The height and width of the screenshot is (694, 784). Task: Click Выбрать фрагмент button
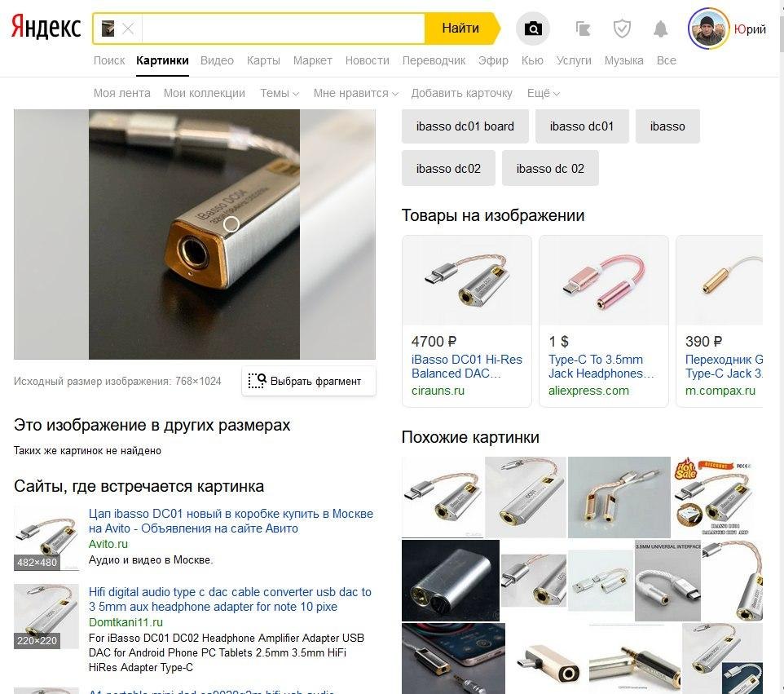tap(309, 382)
